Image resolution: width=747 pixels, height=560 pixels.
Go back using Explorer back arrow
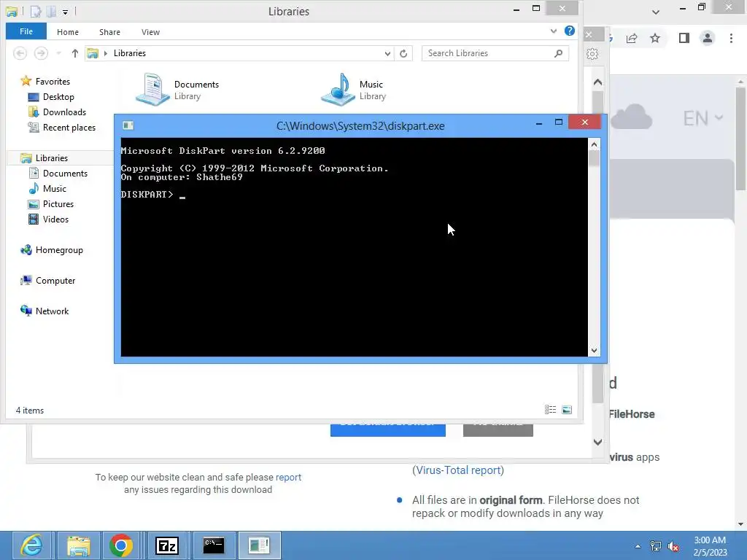pyautogui.click(x=20, y=53)
